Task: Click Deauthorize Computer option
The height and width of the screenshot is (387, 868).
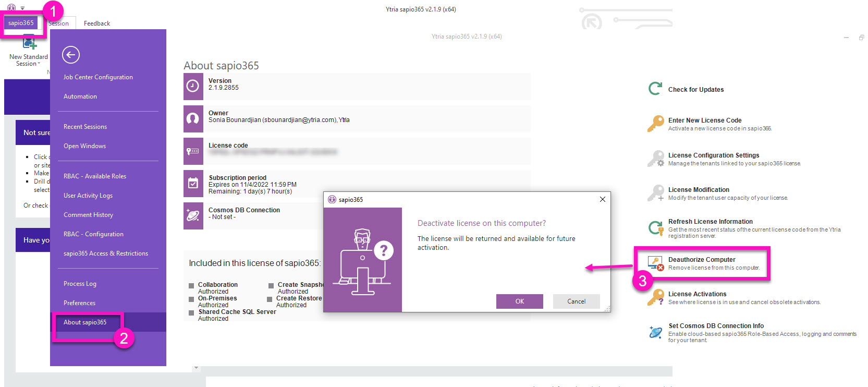Action: click(702, 259)
